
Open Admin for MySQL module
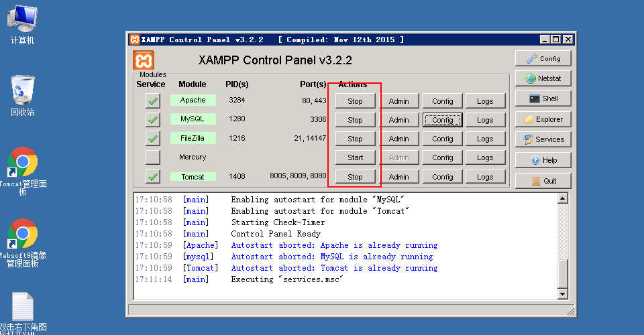398,120
